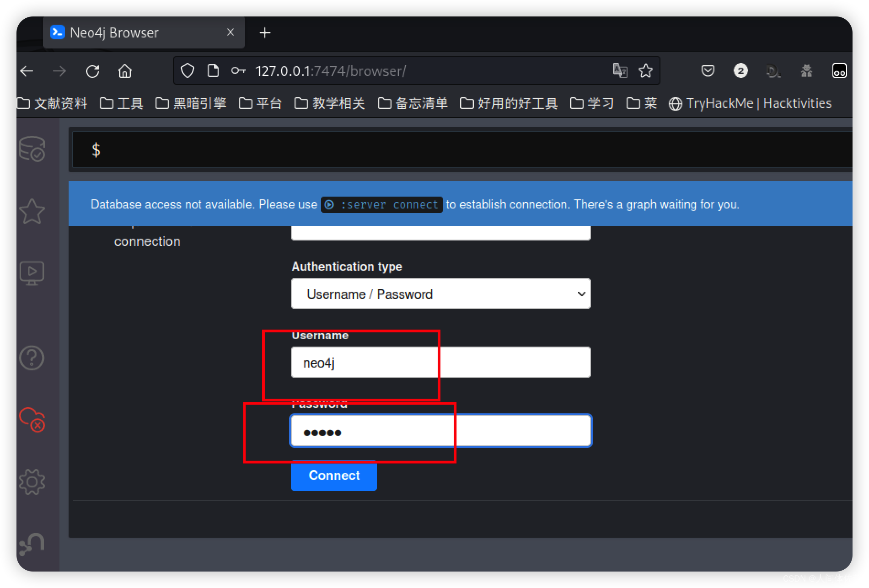Expand the 工具 bookmarks folder
Viewport: 869px width, 588px height.
120,103
